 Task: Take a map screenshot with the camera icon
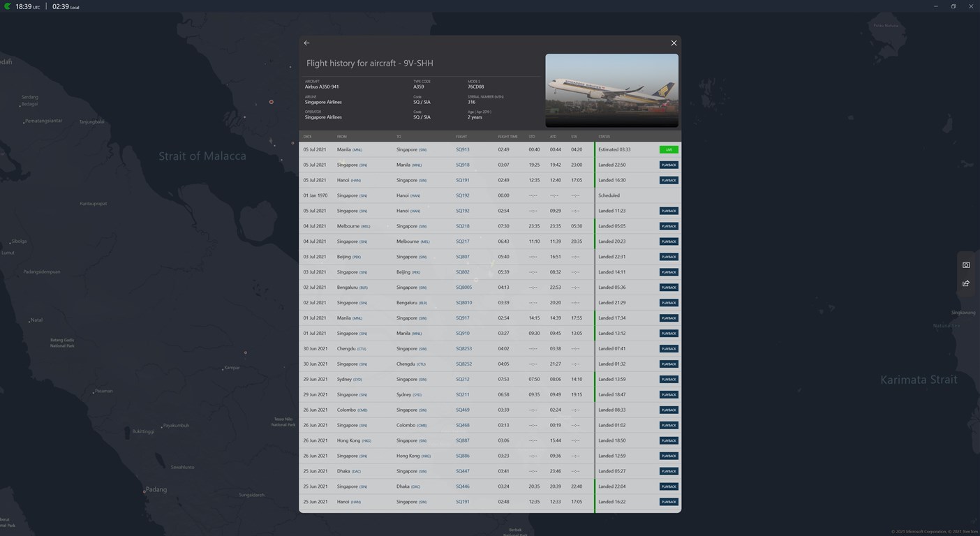click(x=966, y=265)
